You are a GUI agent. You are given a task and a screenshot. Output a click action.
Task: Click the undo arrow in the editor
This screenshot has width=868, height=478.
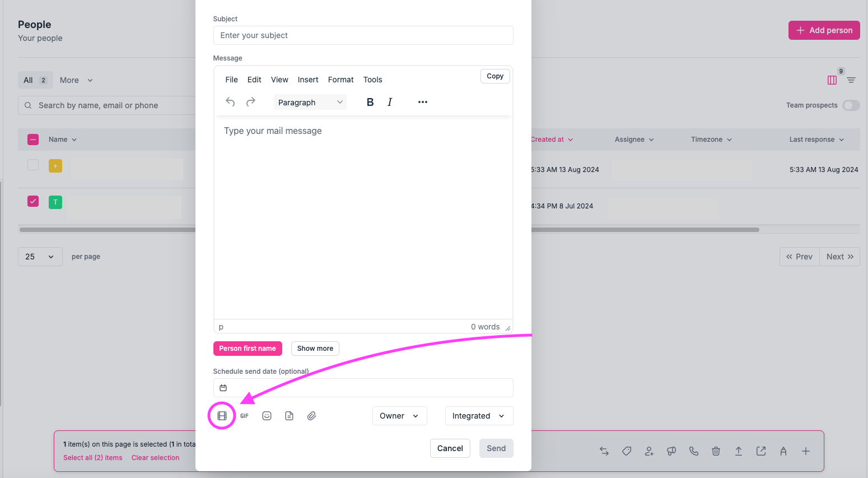(x=230, y=102)
